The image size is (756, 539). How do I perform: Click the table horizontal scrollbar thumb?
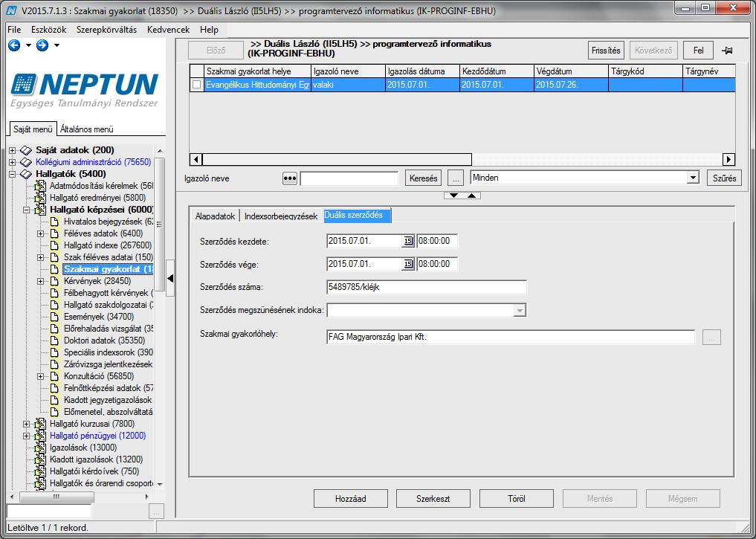[337, 159]
